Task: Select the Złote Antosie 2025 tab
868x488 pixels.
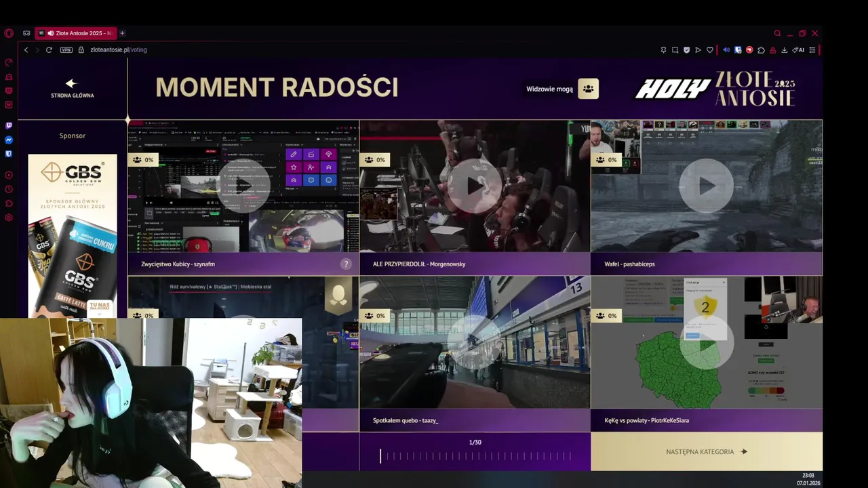Action: click(76, 33)
